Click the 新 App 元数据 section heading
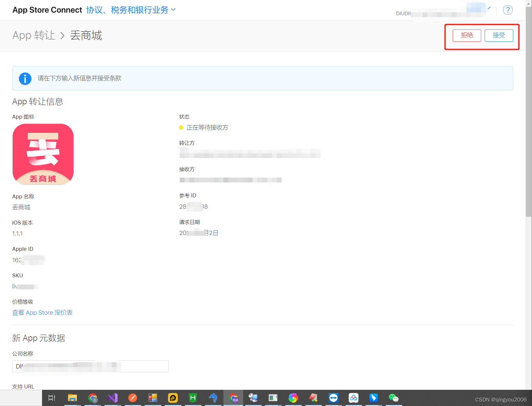This screenshot has height=406, width=532. pos(39,338)
